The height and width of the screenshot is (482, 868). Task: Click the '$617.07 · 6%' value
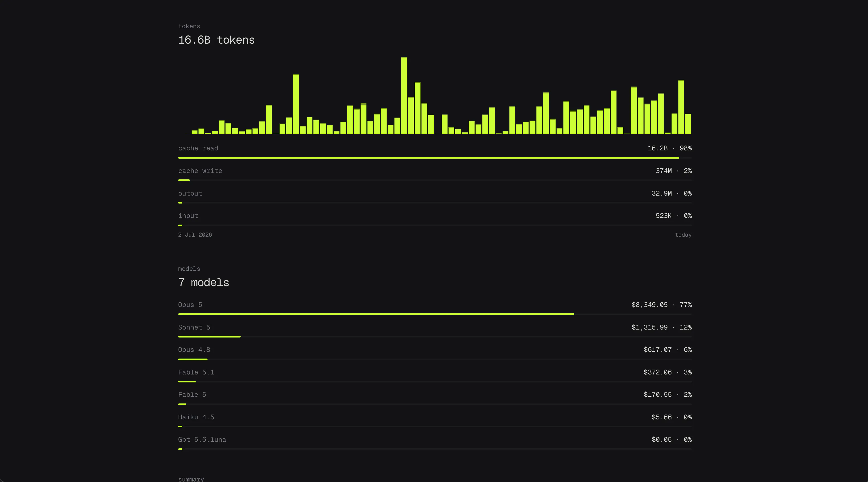click(667, 350)
